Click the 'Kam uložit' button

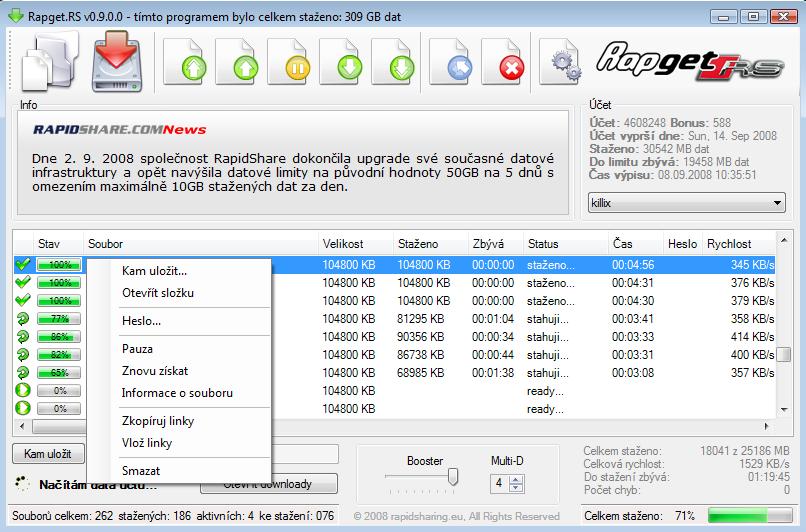pyautogui.click(x=48, y=454)
